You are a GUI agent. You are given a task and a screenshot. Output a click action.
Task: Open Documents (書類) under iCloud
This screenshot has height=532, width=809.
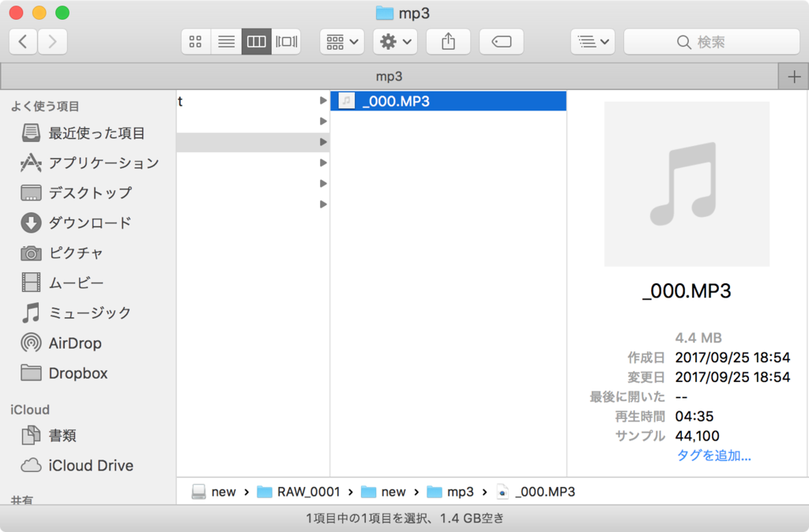click(x=49, y=435)
